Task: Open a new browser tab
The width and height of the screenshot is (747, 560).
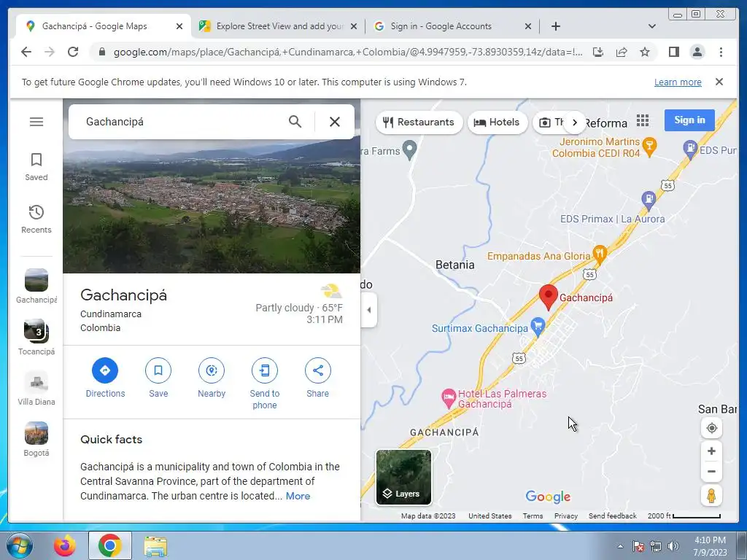Action: point(555,26)
